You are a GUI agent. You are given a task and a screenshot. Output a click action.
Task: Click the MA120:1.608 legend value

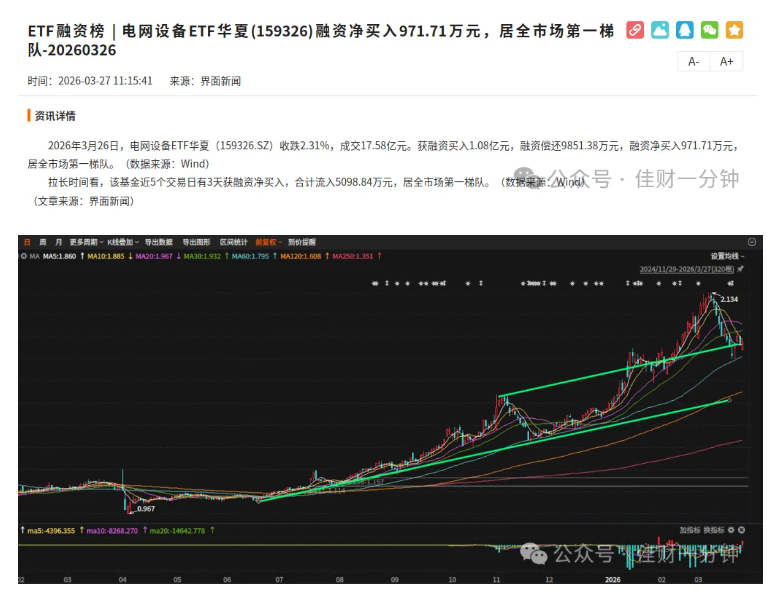(300, 256)
